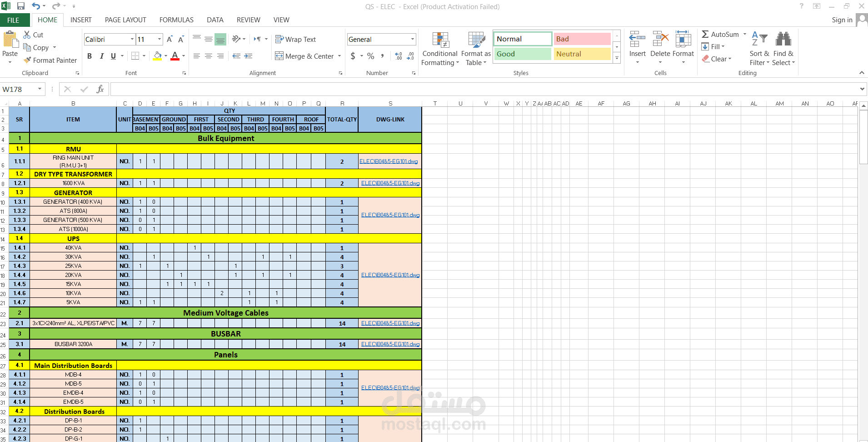Collapse the ribbon with the caret arrow
The height and width of the screenshot is (442, 868).
pos(862,73)
